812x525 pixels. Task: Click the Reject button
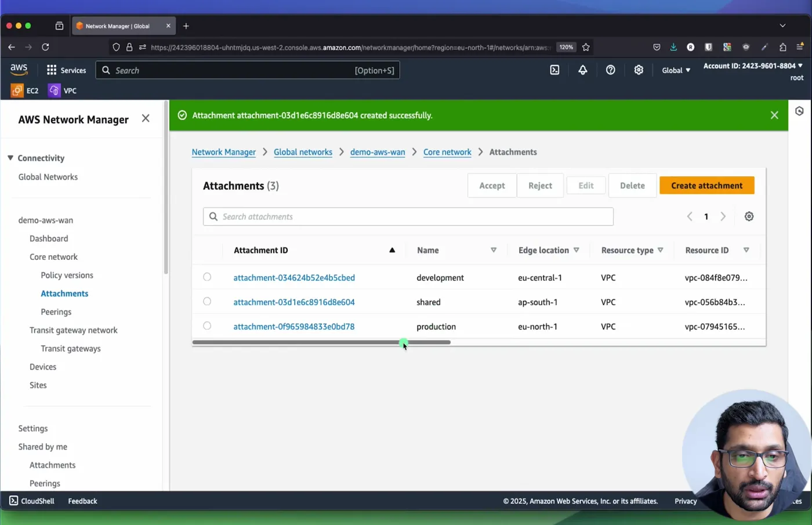(x=540, y=186)
